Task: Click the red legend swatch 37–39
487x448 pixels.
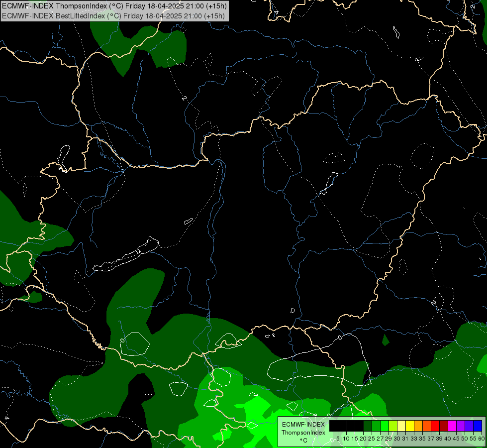Action: click(x=435, y=426)
